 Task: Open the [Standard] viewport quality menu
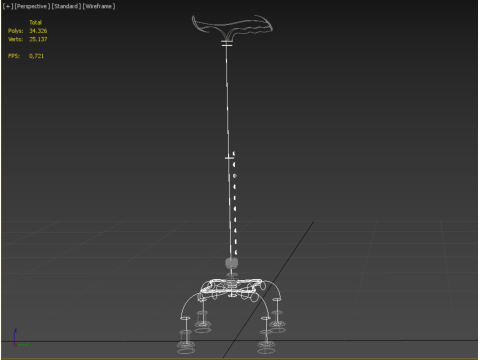coord(66,6)
